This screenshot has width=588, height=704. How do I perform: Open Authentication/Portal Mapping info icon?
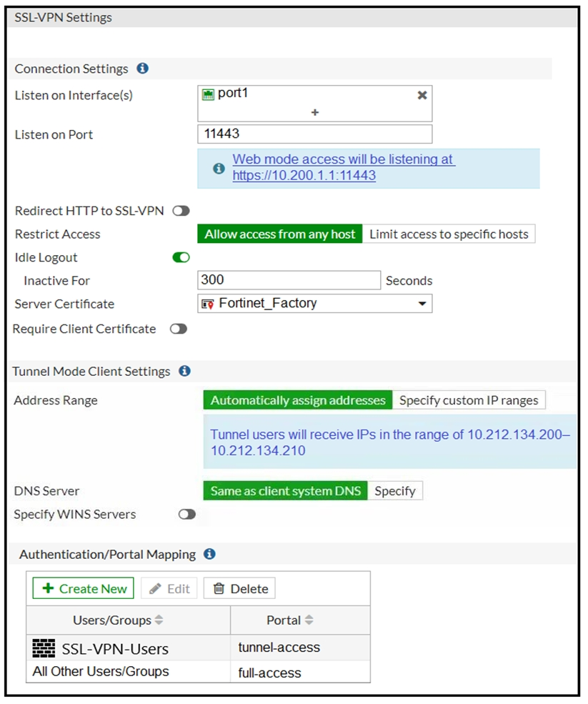(x=209, y=554)
